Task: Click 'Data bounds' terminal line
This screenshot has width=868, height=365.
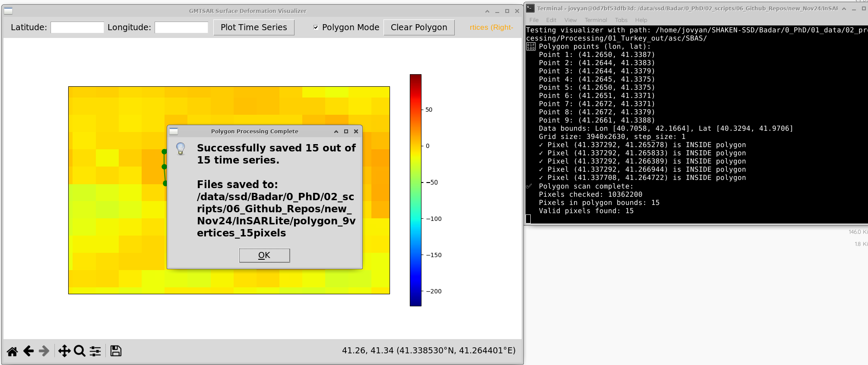Action: click(x=666, y=129)
